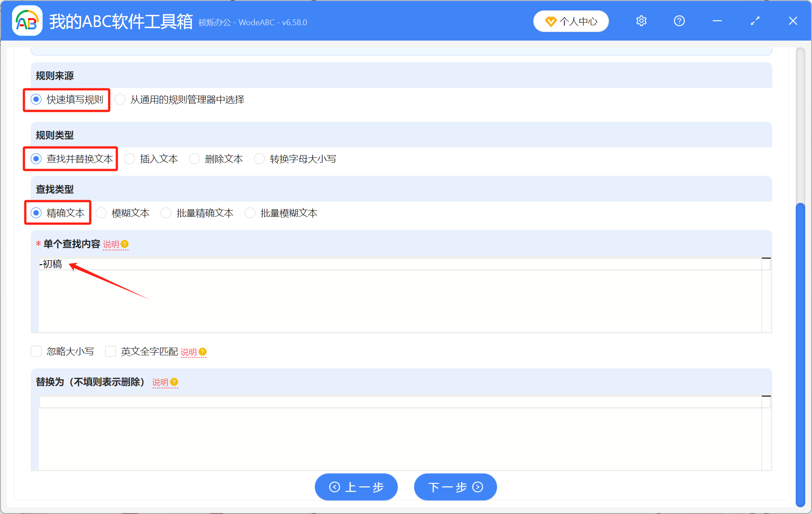Go to next step with 下一步
Image resolution: width=812 pixels, height=514 pixels.
[455, 487]
